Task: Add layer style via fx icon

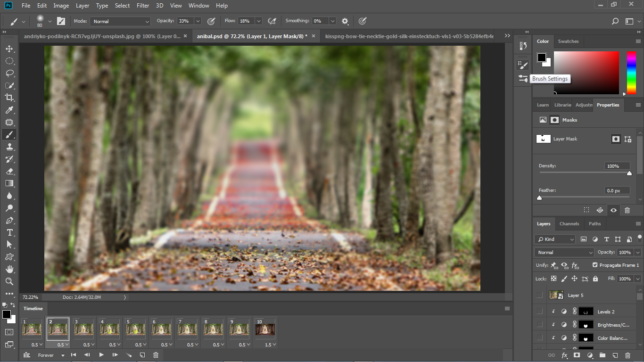Action: [564, 355]
